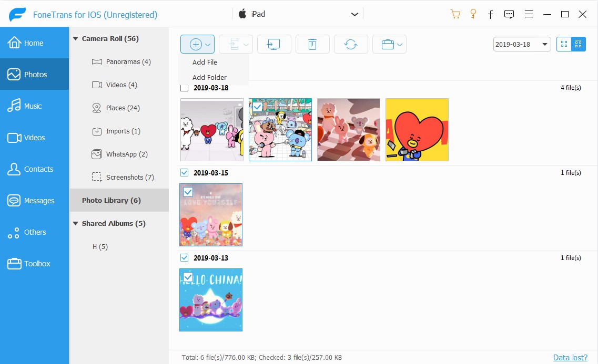
Task: Open the Add button dropdown arrow
Action: tap(208, 45)
